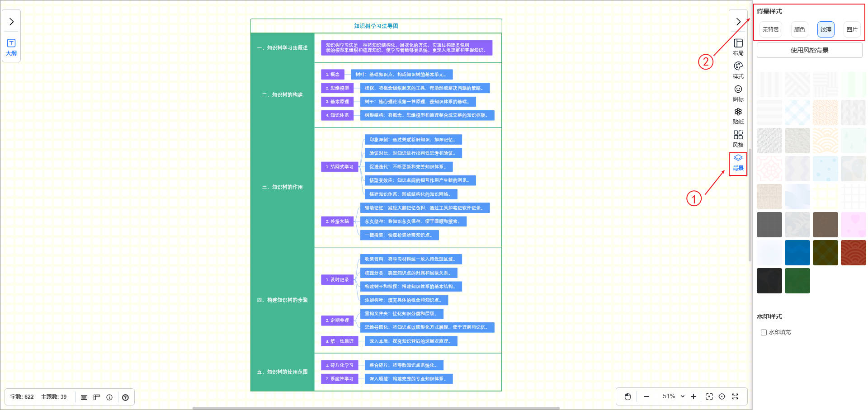868x410 pixels.
Task: Select the 背景 (Background) sidebar tab
Action: [x=738, y=163]
